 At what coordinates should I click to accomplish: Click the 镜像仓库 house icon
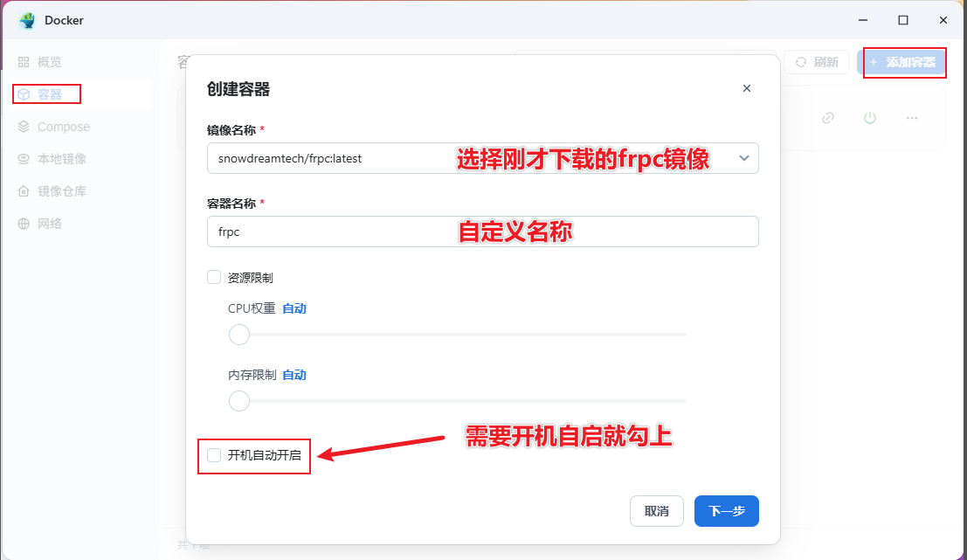point(24,191)
